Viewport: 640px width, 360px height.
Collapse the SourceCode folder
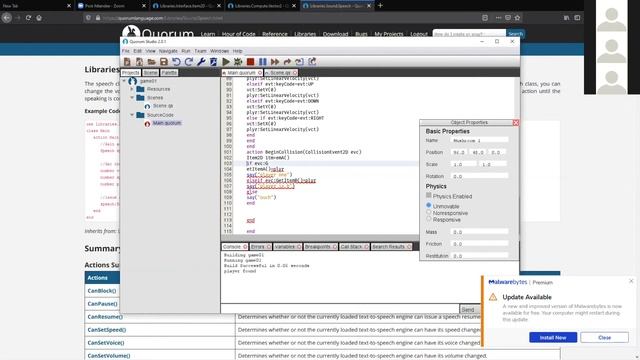point(132,115)
